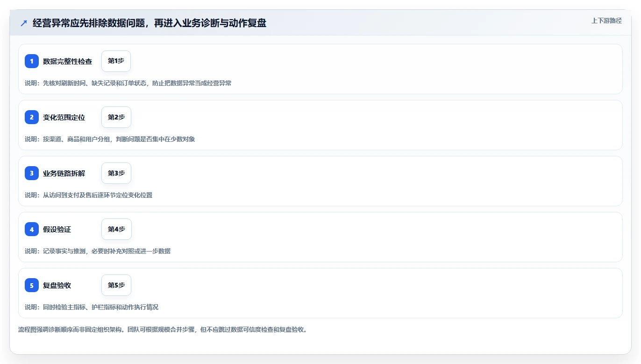This screenshot has height=364, width=641.
Task: Select the 复盘验收 step title
Action: point(57,285)
